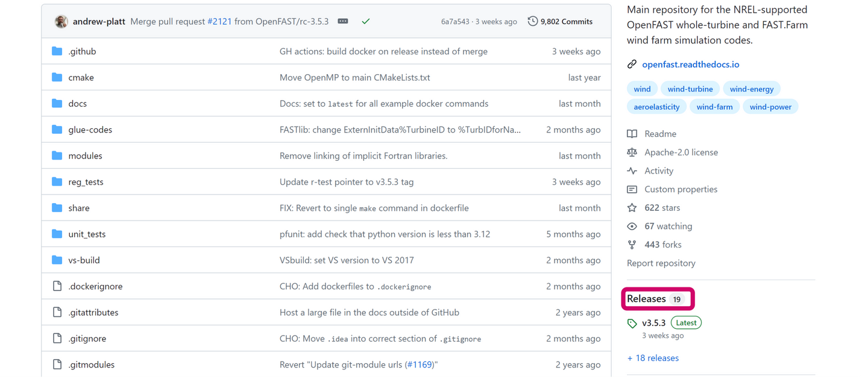Click Report repository

pyautogui.click(x=661, y=263)
